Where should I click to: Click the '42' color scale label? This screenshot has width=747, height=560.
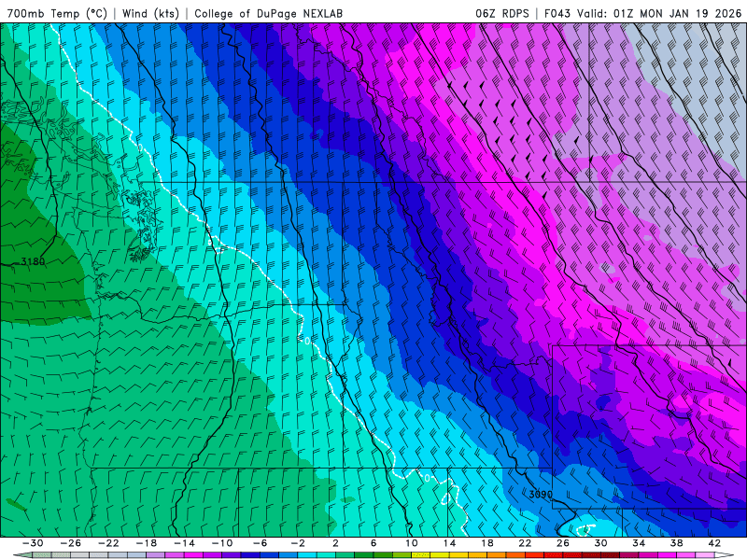[714, 543]
